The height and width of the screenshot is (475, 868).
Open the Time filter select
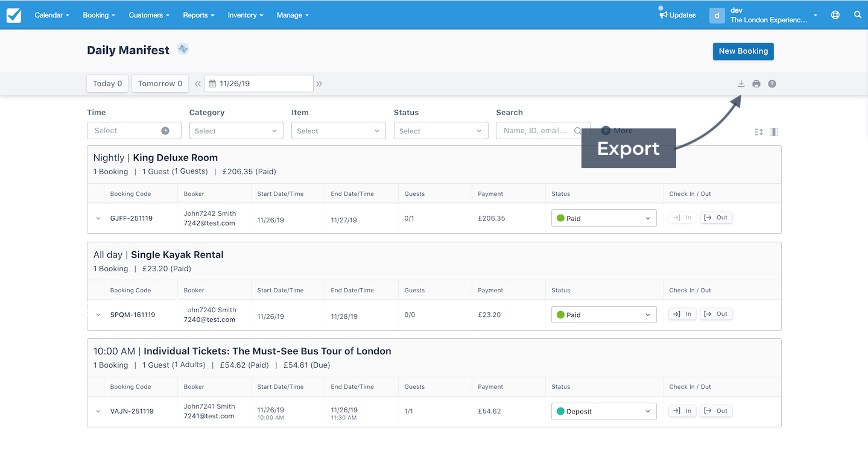[134, 131]
